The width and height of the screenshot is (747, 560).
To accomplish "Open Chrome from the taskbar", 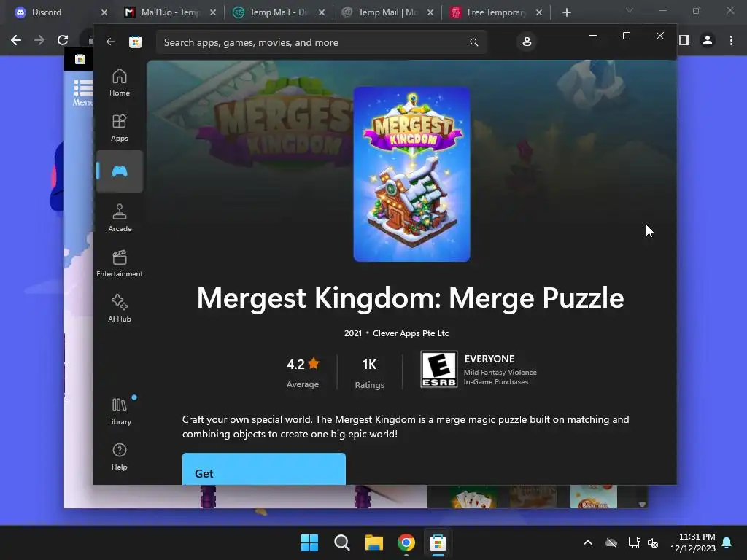I will coord(406,542).
